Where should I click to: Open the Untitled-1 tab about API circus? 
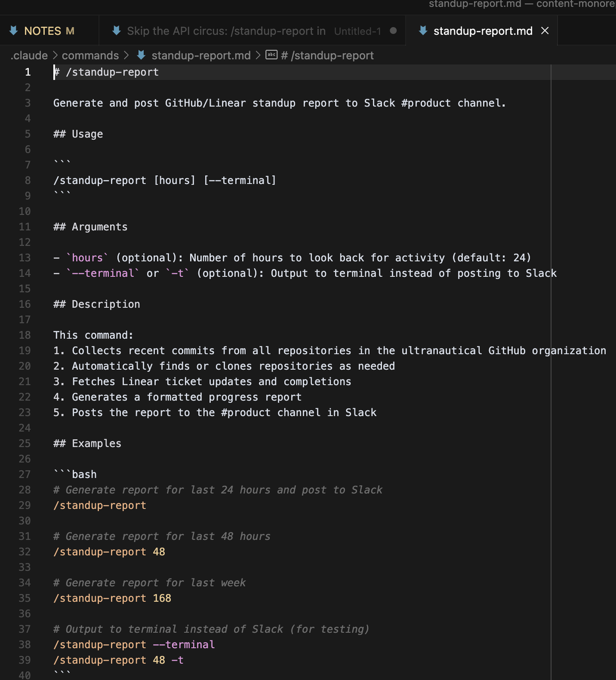pyautogui.click(x=253, y=31)
